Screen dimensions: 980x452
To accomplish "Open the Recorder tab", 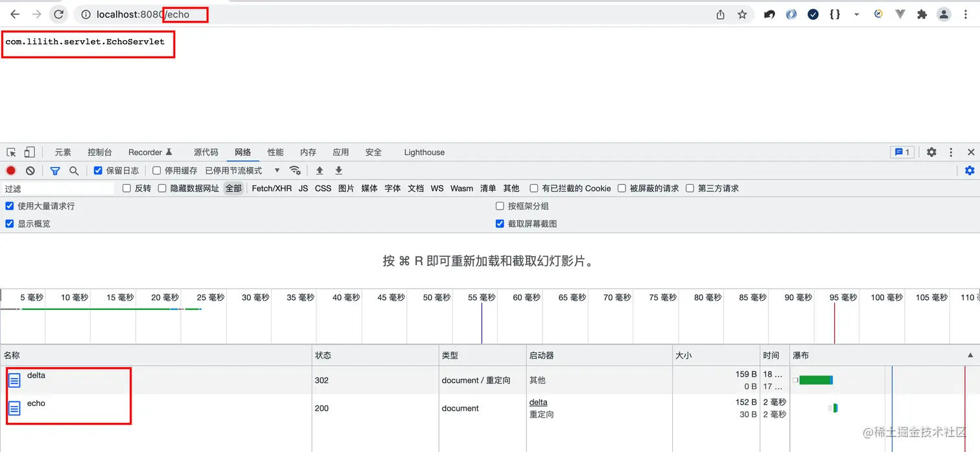I will (150, 152).
